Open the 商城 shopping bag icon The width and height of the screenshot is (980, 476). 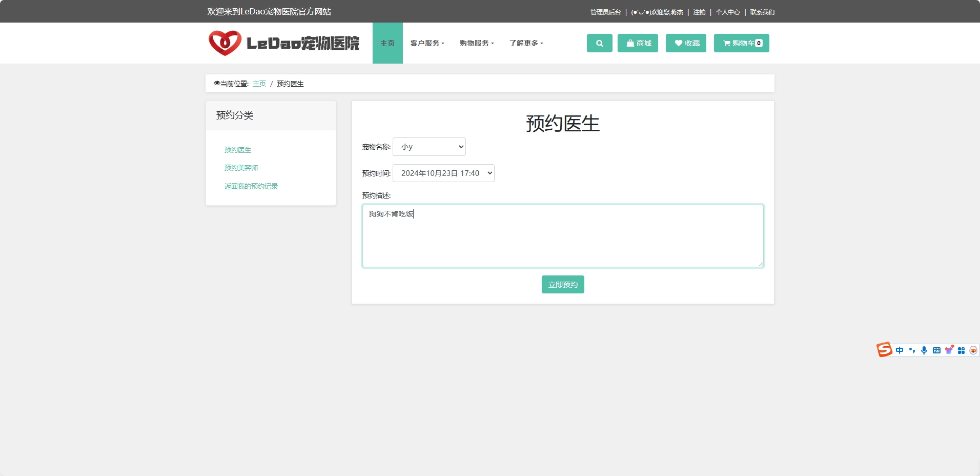637,43
